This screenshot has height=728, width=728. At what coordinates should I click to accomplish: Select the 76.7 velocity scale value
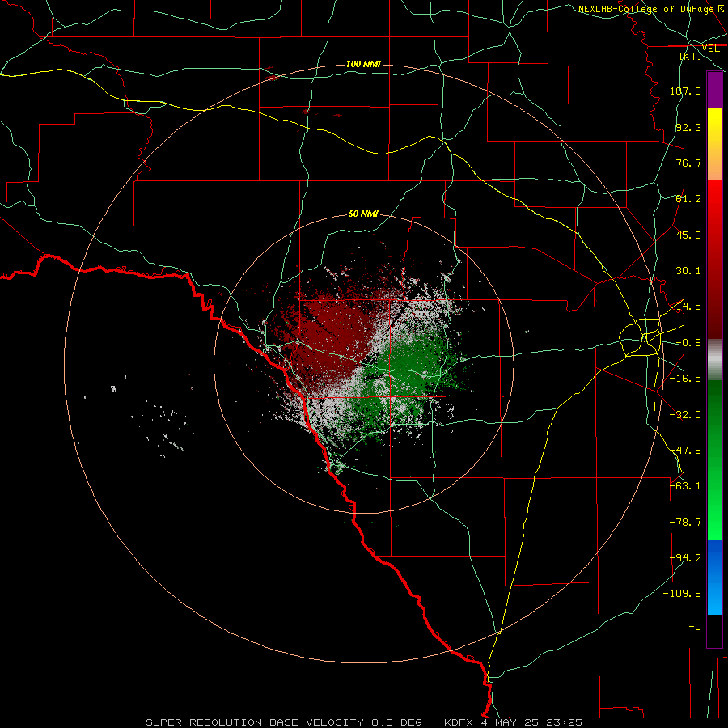688,163
